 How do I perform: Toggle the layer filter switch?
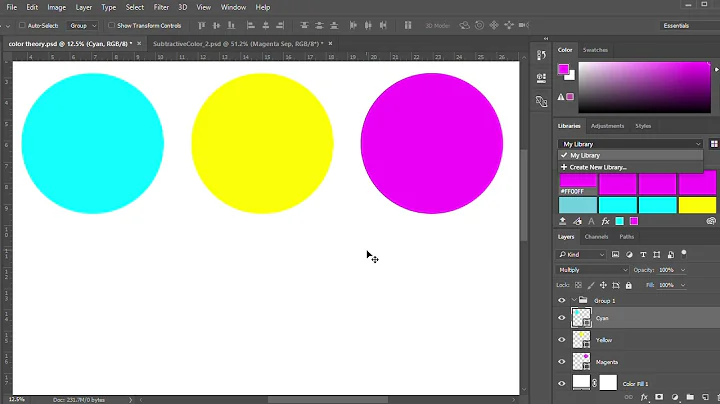[684, 253]
